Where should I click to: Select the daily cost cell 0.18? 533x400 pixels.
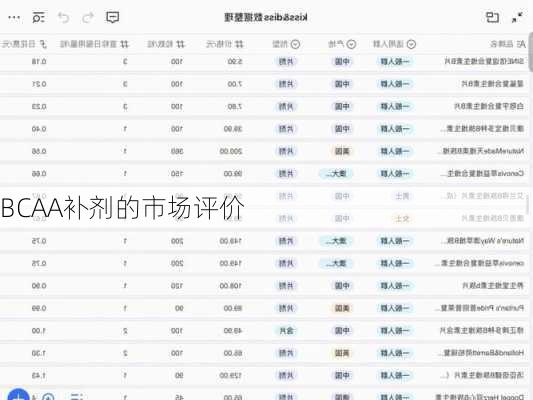point(39,62)
